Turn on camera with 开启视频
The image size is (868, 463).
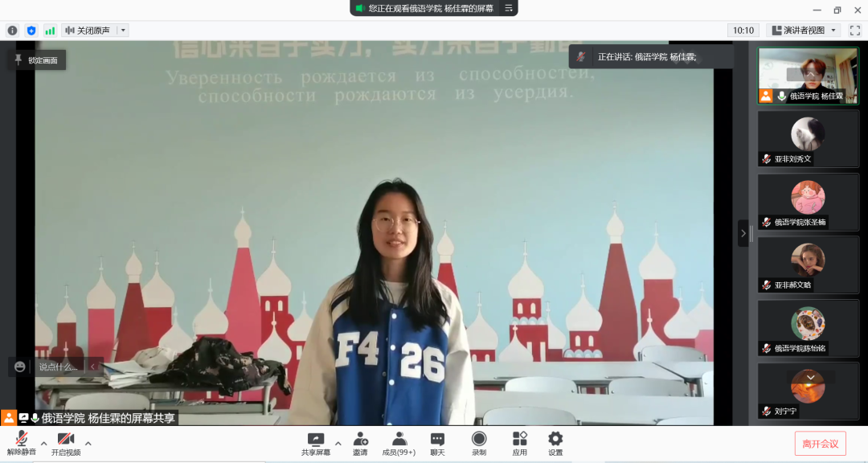(x=66, y=443)
